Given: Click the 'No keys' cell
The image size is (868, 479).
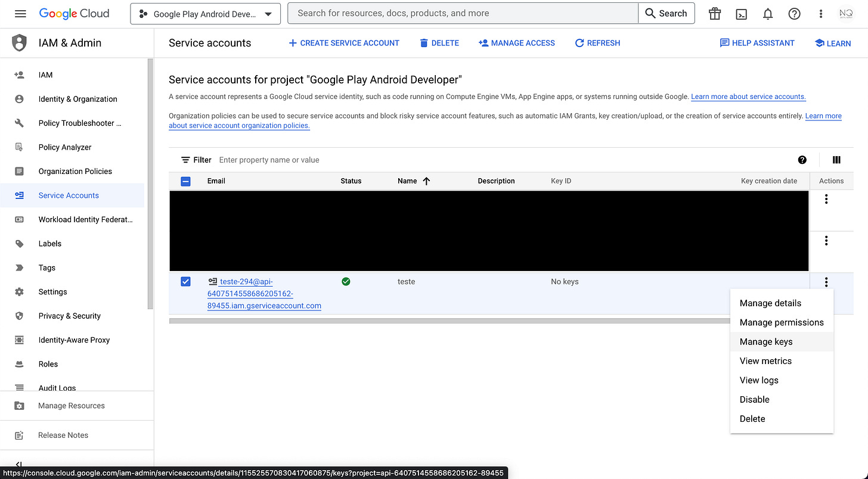Looking at the screenshot, I should click(x=565, y=281).
